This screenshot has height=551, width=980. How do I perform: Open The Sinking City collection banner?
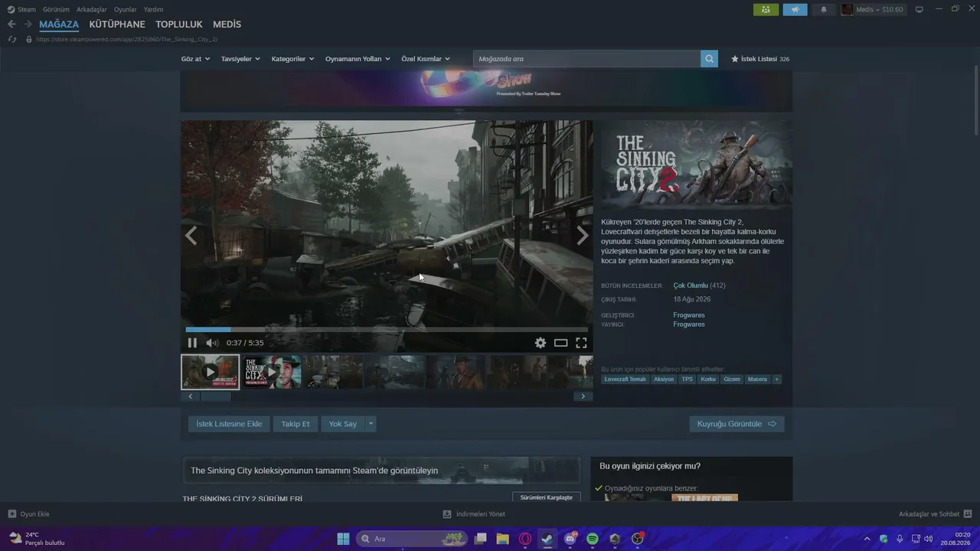click(381, 471)
